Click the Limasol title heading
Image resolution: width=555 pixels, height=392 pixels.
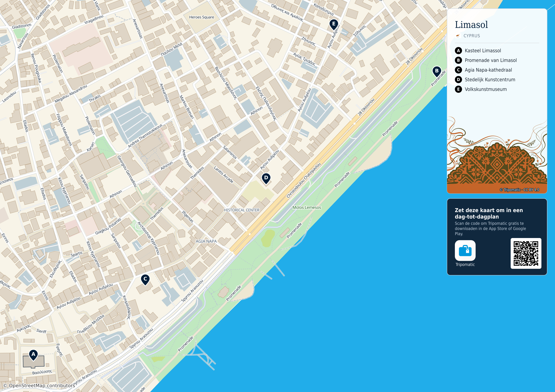[471, 25]
